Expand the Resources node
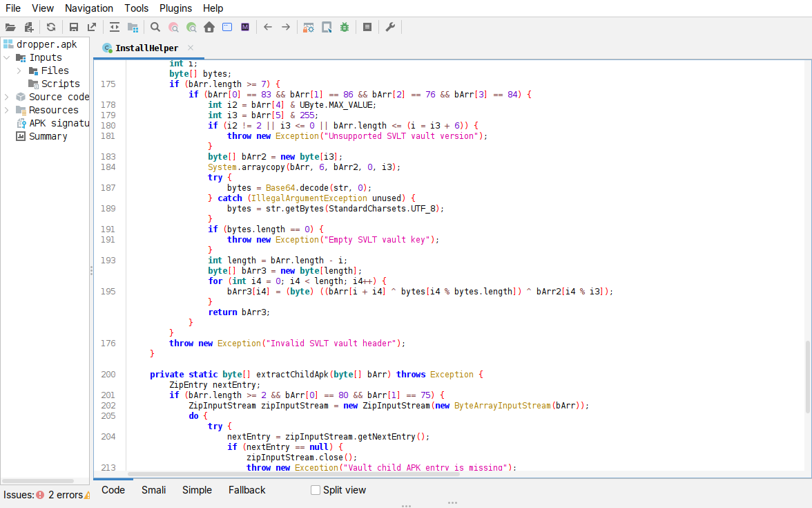Screen dimensions: 812x508 tap(7, 110)
